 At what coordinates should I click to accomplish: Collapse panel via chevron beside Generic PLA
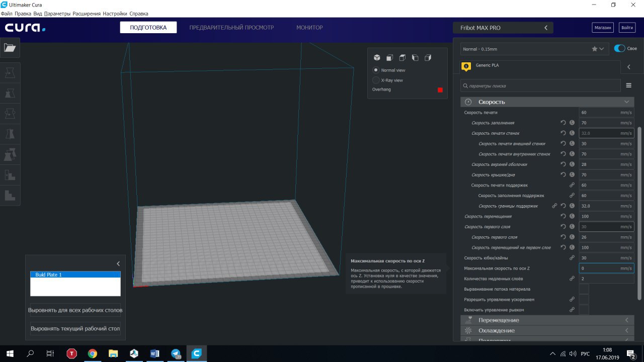point(629,67)
